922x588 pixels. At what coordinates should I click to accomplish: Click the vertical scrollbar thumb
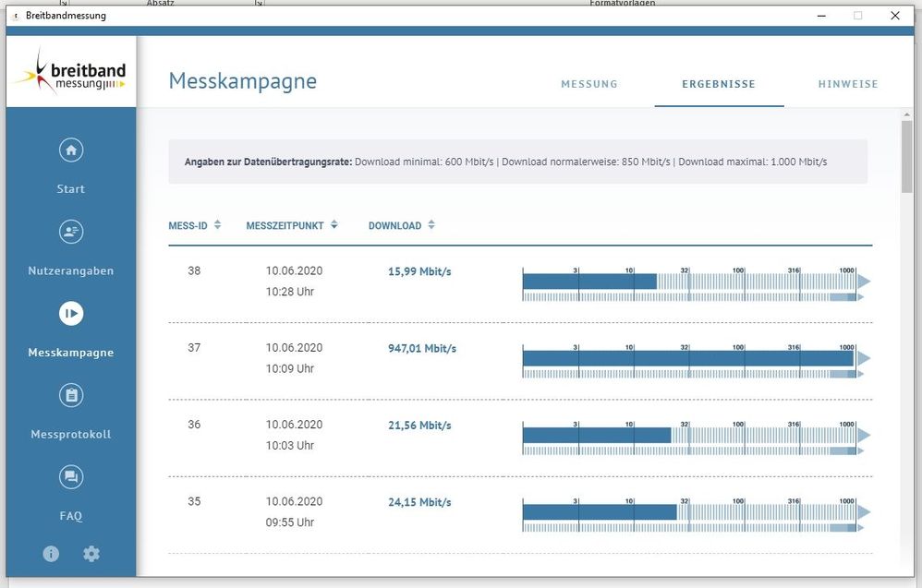906,156
